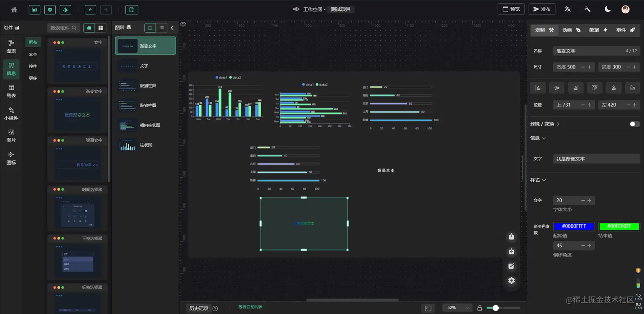Open canvas settings gear icon
Viewport: 644px width, 314px height.
(x=512, y=280)
